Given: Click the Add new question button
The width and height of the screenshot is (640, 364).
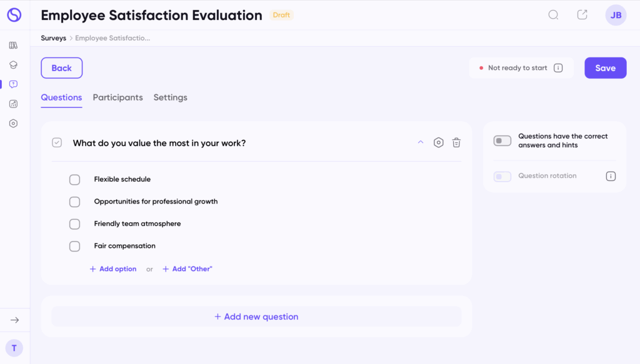Looking at the screenshot, I should click(256, 317).
